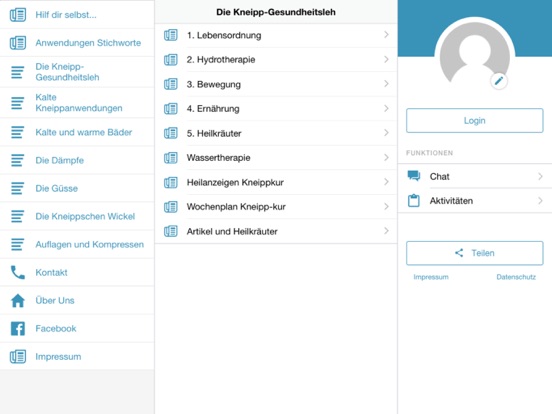Open chevron on 4. Ernährung row

coord(386,108)
